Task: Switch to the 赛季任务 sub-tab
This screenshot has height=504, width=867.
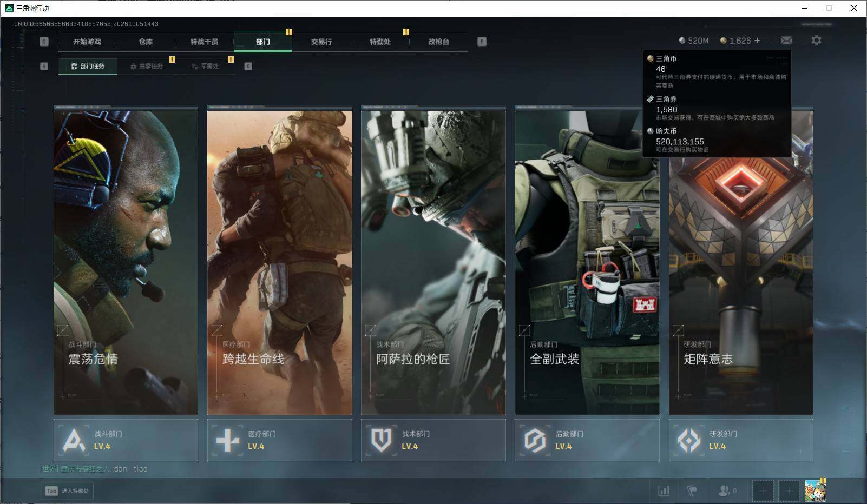Action: tap(147, 66)
